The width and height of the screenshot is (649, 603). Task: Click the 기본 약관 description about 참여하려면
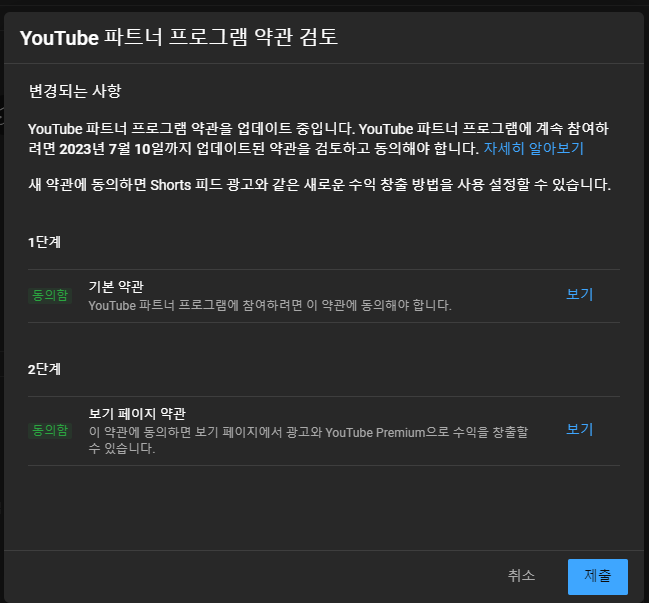click(270, 305)
